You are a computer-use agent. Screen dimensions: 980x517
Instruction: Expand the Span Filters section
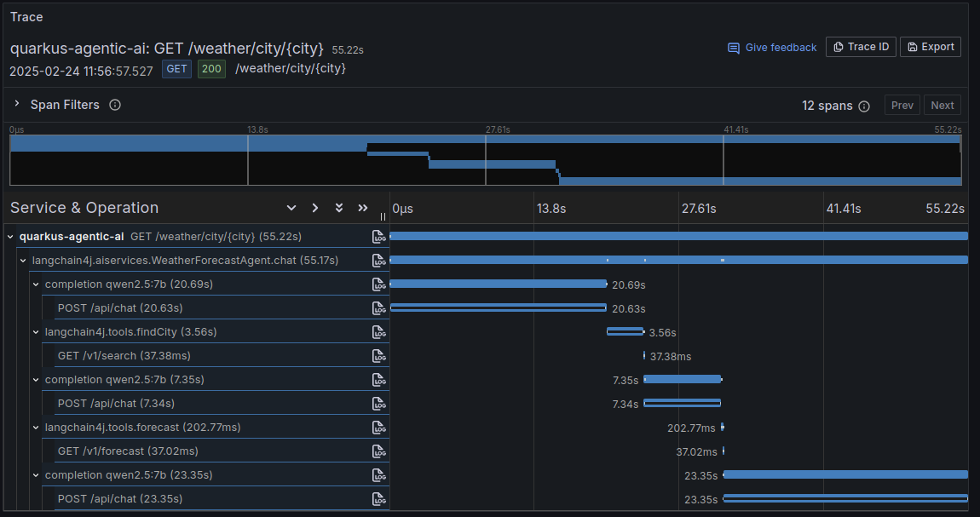click(18, 104)
